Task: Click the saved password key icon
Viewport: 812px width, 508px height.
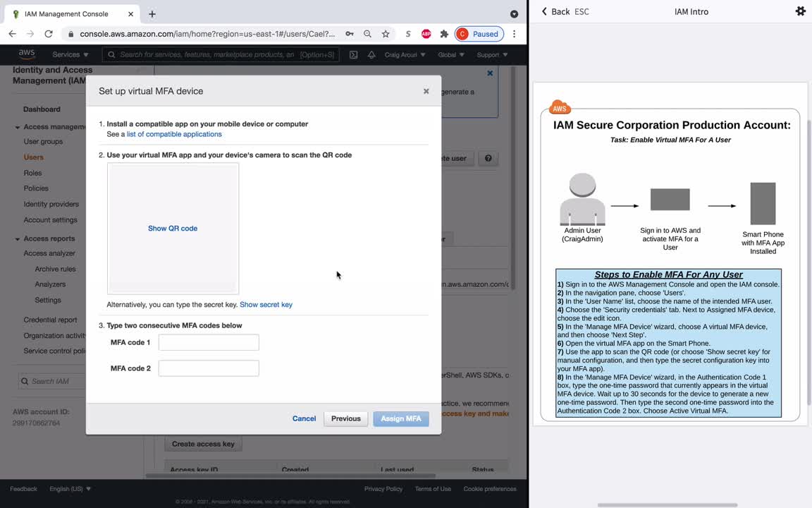Action: (x=350, y=34)
